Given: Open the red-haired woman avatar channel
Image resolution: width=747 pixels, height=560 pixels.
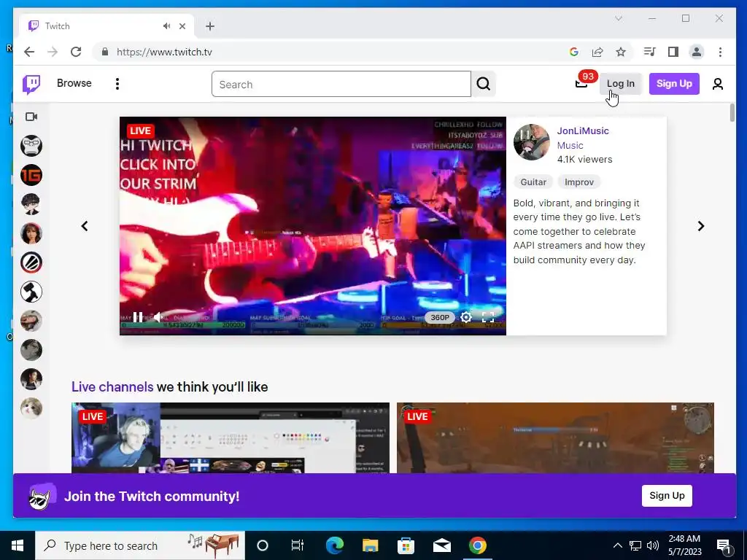Looking at the screenshot, I should [x=31, y=233].
